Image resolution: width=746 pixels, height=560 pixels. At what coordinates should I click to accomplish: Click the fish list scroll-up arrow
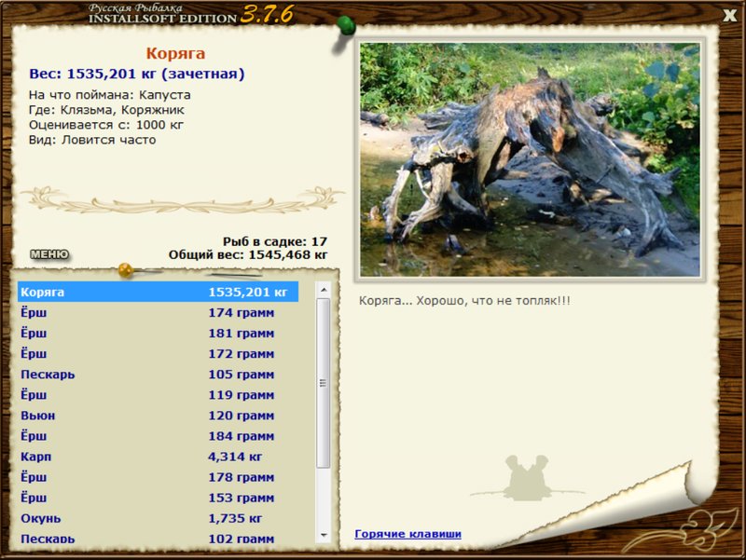click(x=324, y=290)
